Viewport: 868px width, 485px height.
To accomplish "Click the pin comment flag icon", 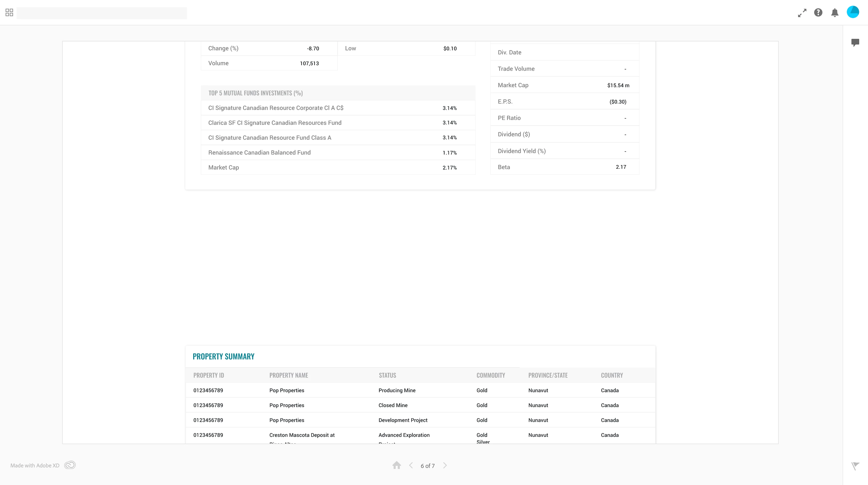I will (855, 466).
